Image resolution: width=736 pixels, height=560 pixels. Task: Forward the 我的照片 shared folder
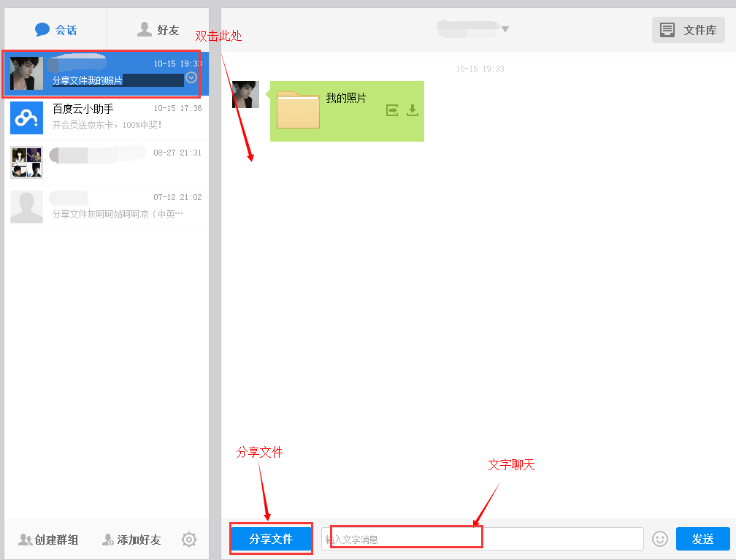(x=392, y=110)
